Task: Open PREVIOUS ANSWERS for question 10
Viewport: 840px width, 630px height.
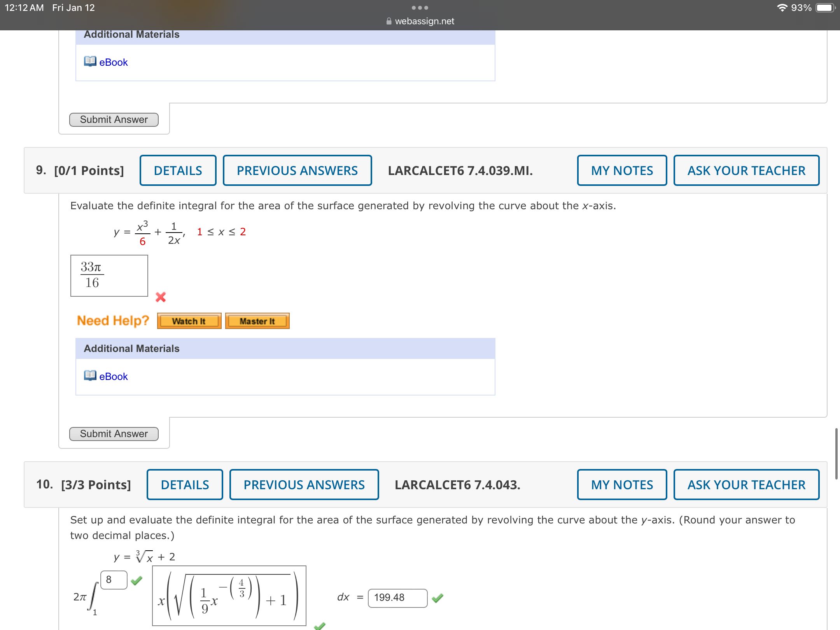Action: (x=304, y=485)
